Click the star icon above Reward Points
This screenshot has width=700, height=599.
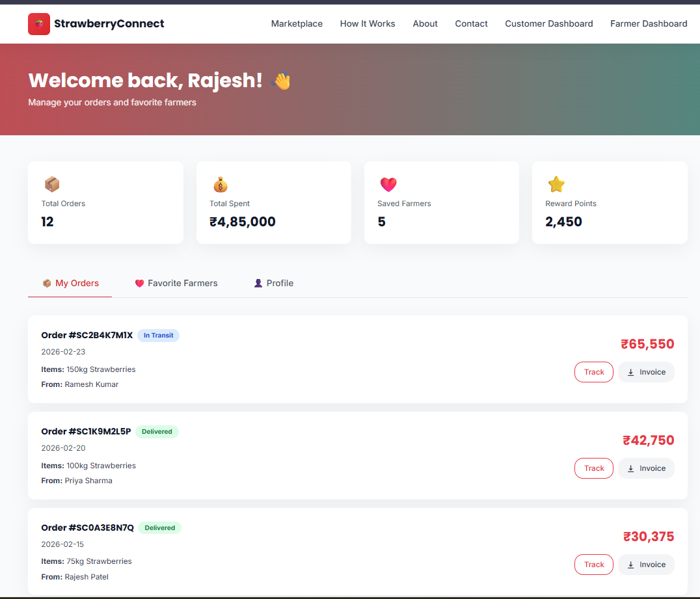tap(556, 185)
